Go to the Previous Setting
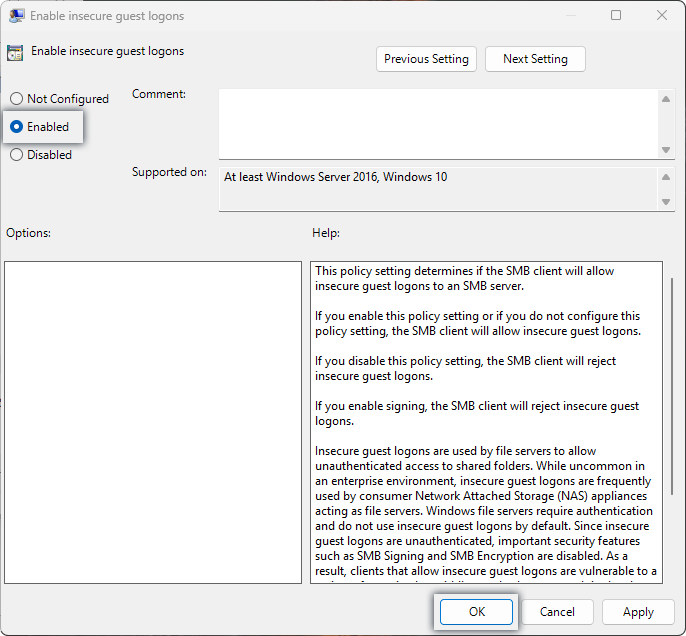 point(426,59)
